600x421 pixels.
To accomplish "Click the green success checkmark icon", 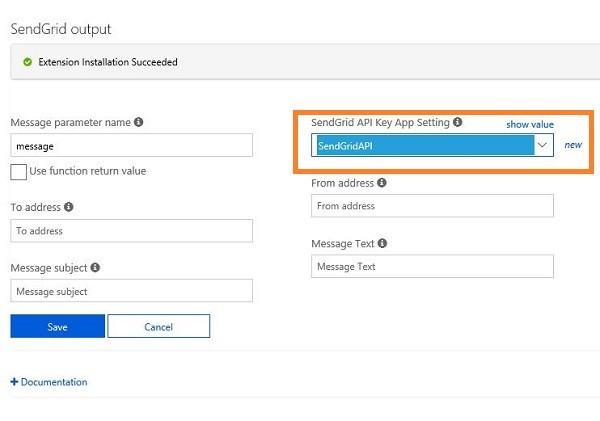I will tap(27, 62).
